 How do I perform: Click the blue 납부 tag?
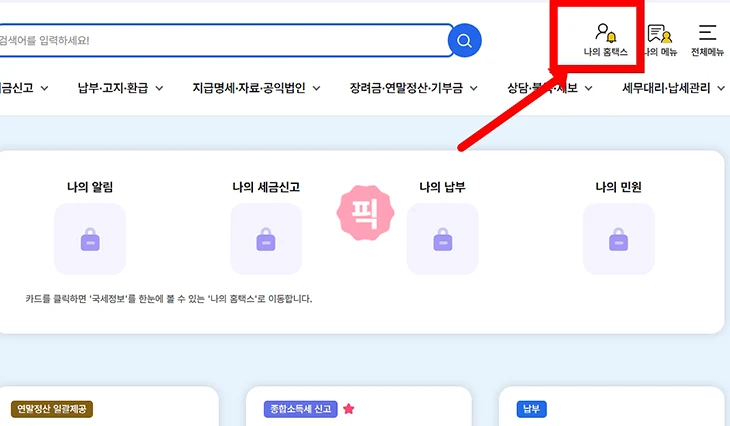530,409
